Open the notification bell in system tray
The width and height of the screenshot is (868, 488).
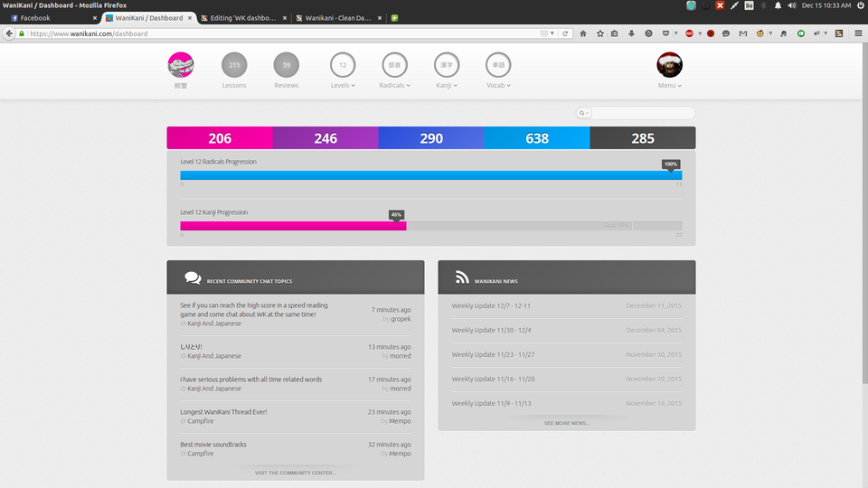tap(778, 5)
